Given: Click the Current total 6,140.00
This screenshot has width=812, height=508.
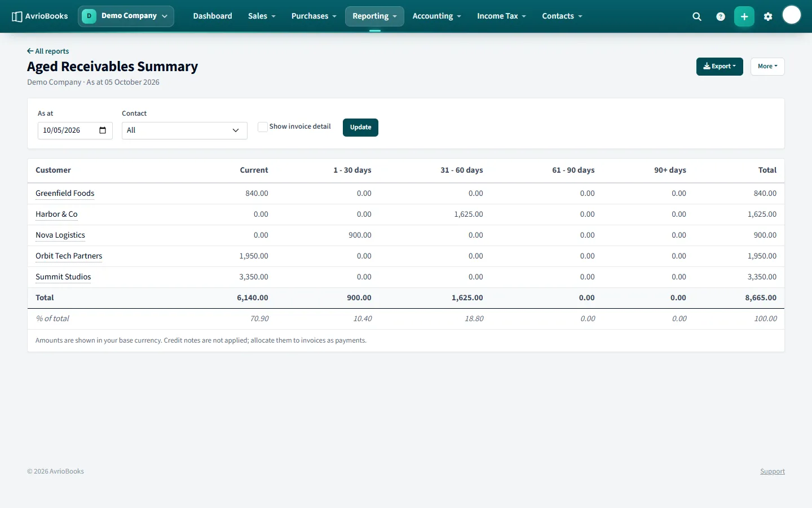Looking at the screenshot, I should tap(253, 298).
